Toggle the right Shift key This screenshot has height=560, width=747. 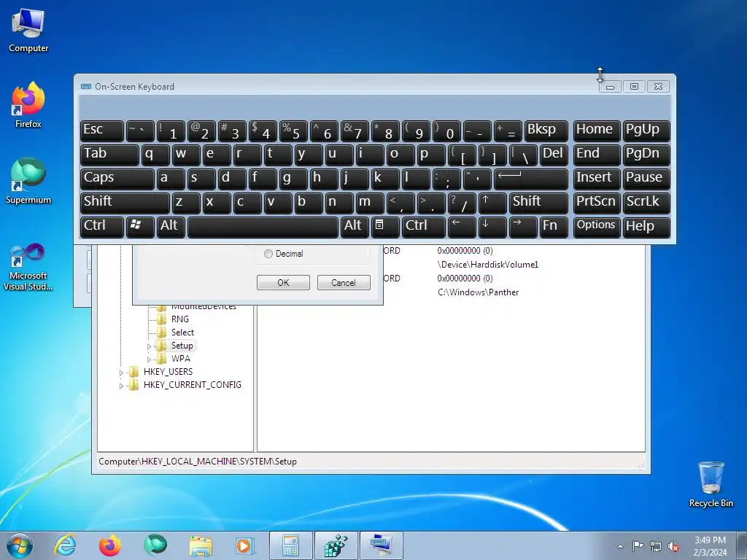click(x=538, y=203)
